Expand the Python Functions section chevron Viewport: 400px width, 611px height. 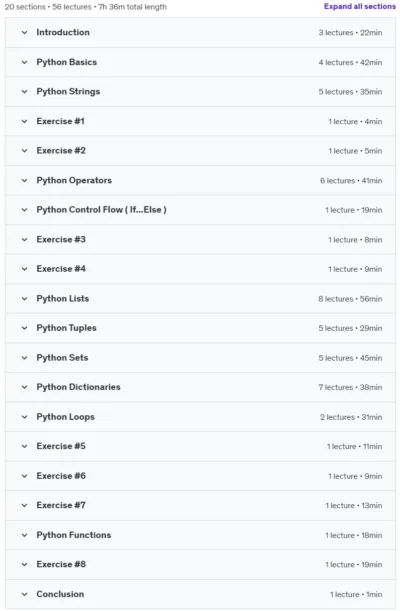pos(24,535)
